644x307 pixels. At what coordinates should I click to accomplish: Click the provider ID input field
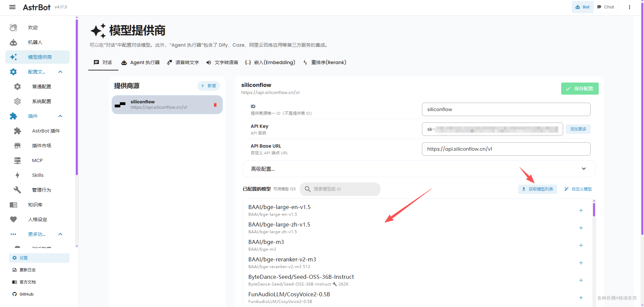(x=506, y=109)
